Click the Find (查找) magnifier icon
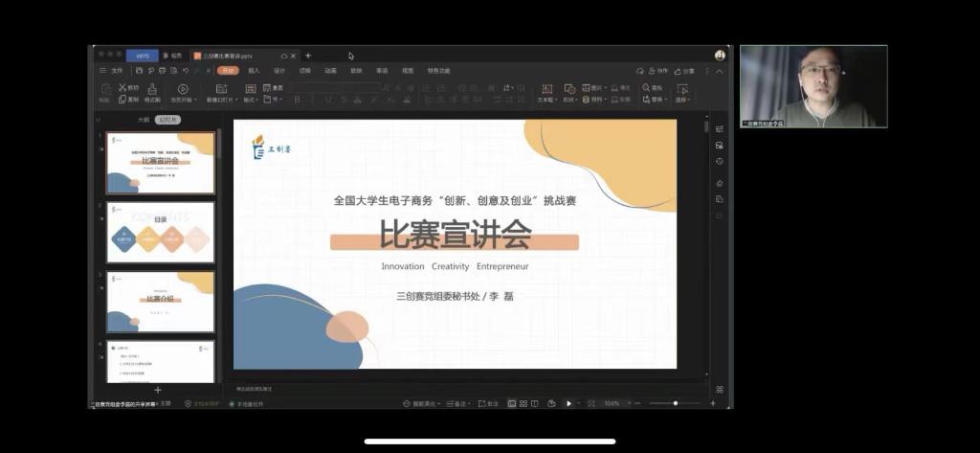This screenshot has width=980, height=453. point(647,88)
